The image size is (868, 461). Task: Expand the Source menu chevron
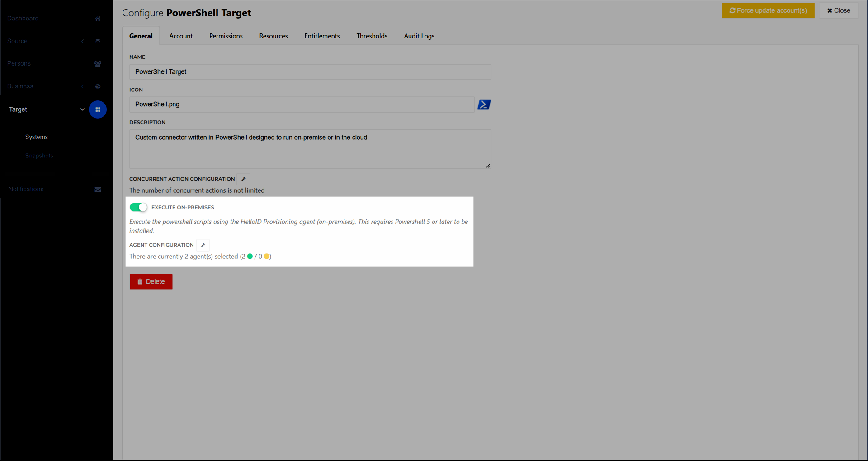(x=83, y=41)
